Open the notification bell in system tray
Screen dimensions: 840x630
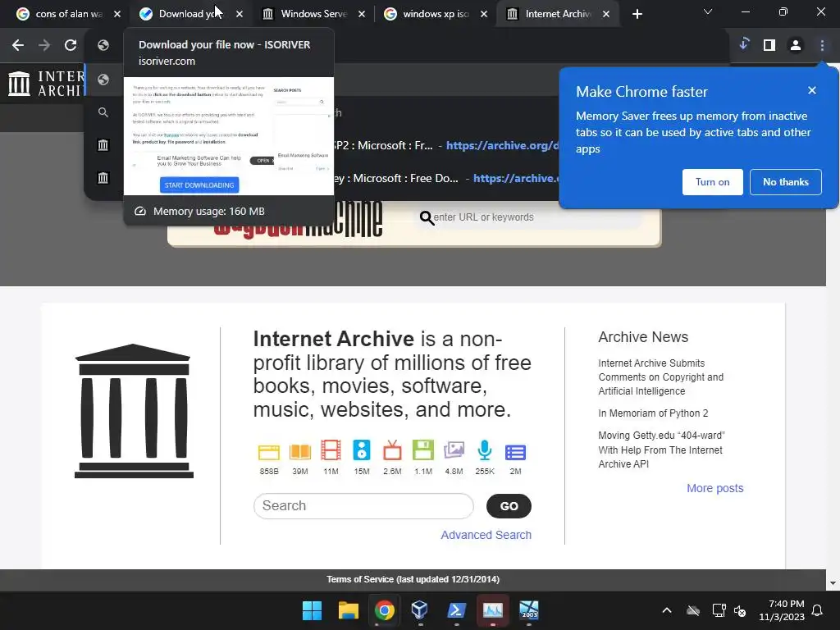coord(818,610)
